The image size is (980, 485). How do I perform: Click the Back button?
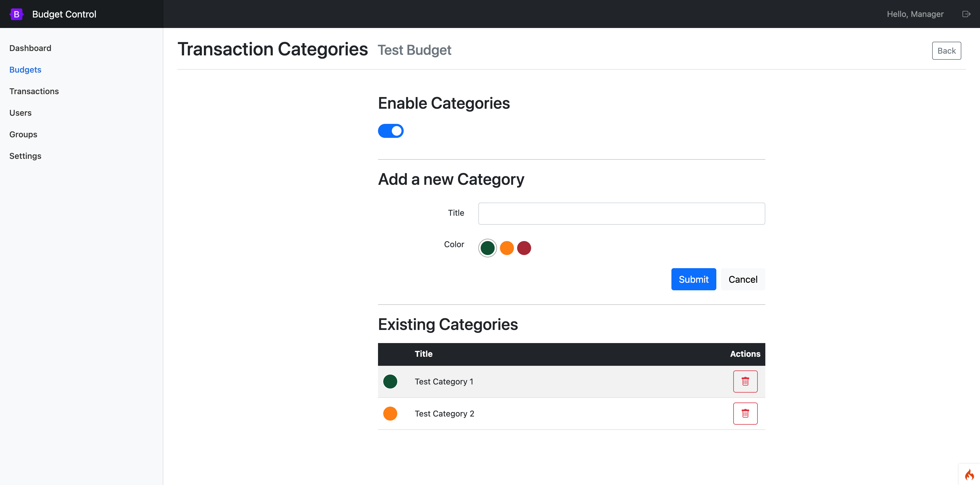coord(946,50)
